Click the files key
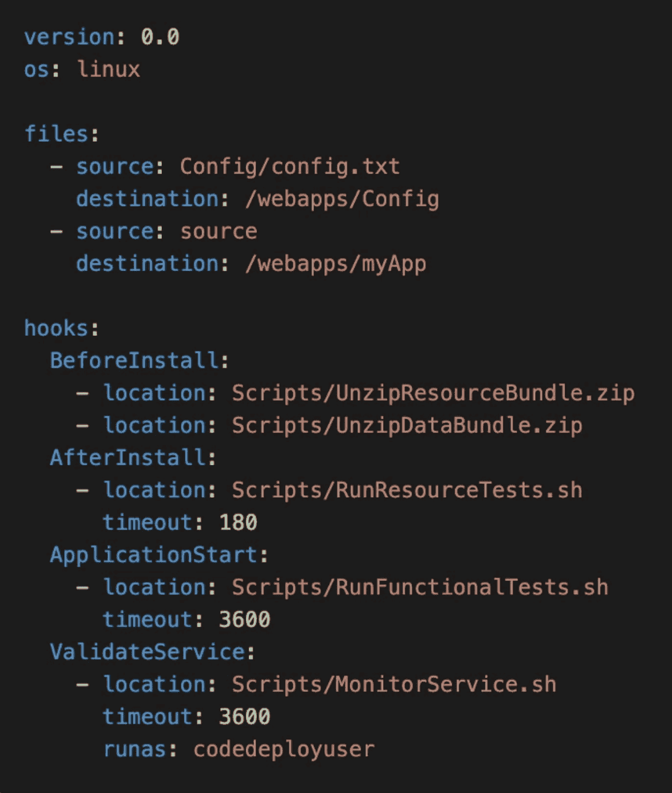This screenshot has height=793, width=672. pos(56,134)
